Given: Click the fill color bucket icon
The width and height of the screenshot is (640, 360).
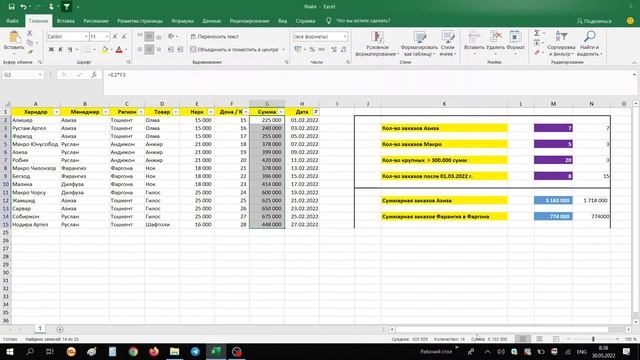Looking at the screenshot, I should [x=105, y=49].
